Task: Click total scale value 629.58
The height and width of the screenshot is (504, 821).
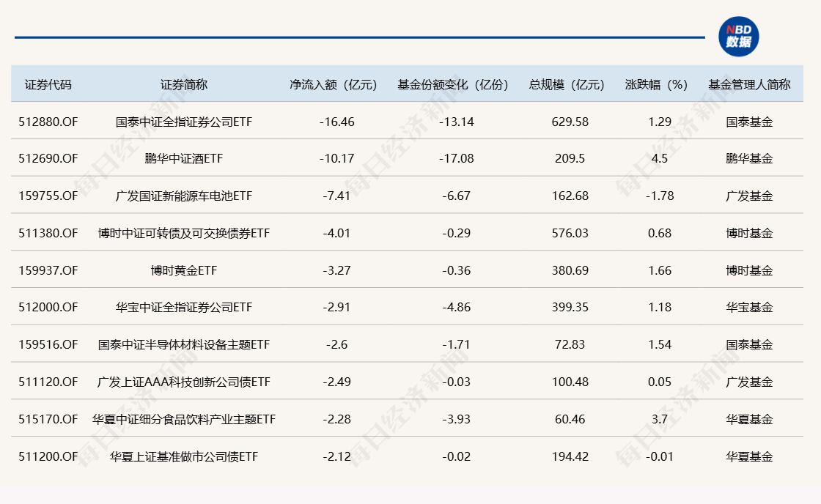Action: point(570,122)
